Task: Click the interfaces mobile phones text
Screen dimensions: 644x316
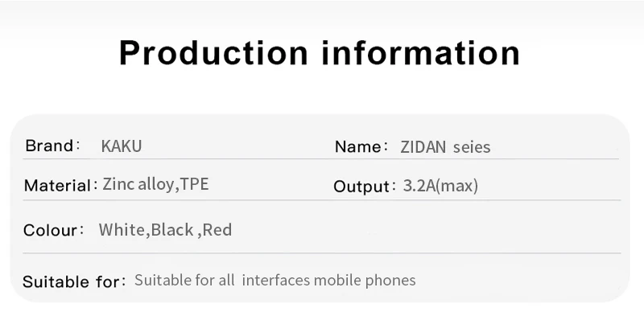Action: point(328,281)
